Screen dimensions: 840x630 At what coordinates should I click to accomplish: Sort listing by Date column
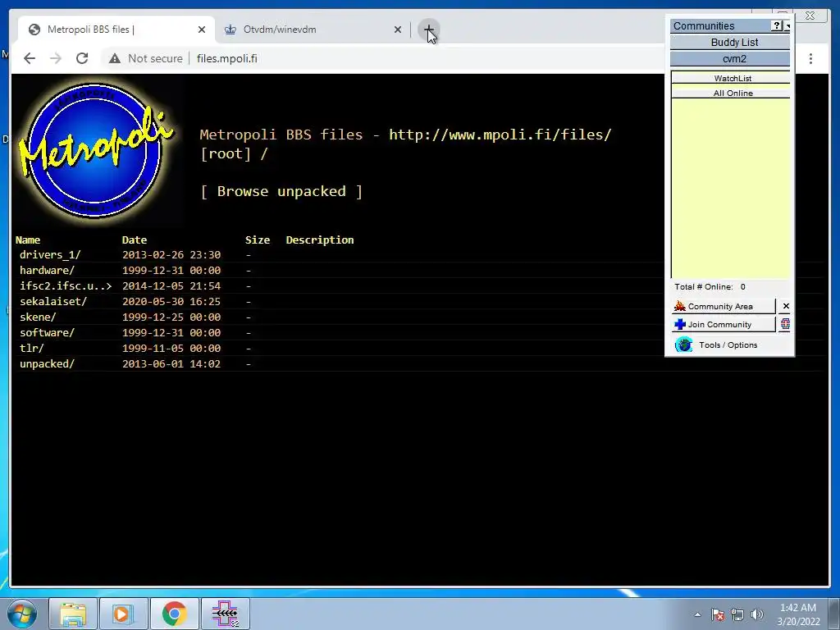click(134, 240)
